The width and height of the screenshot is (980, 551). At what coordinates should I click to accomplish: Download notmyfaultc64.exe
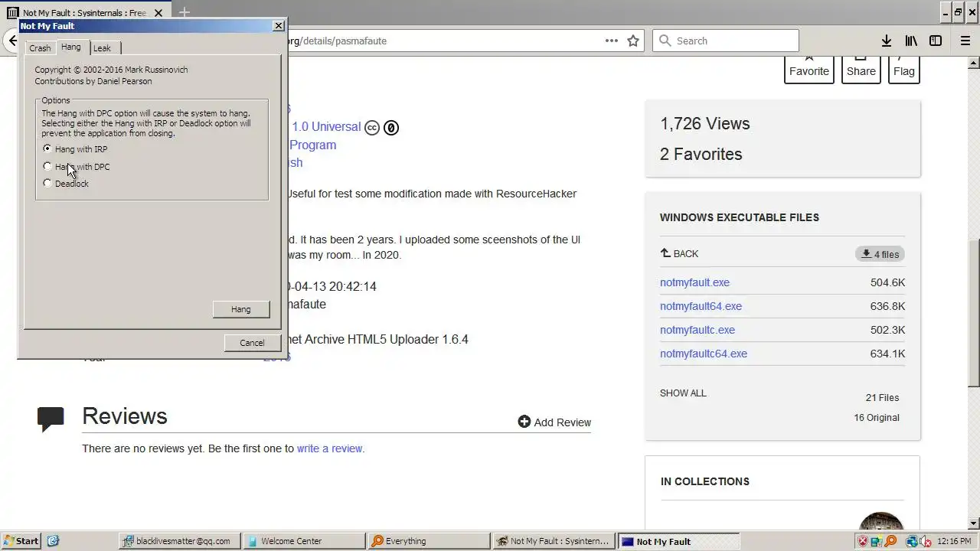[704, 354]
